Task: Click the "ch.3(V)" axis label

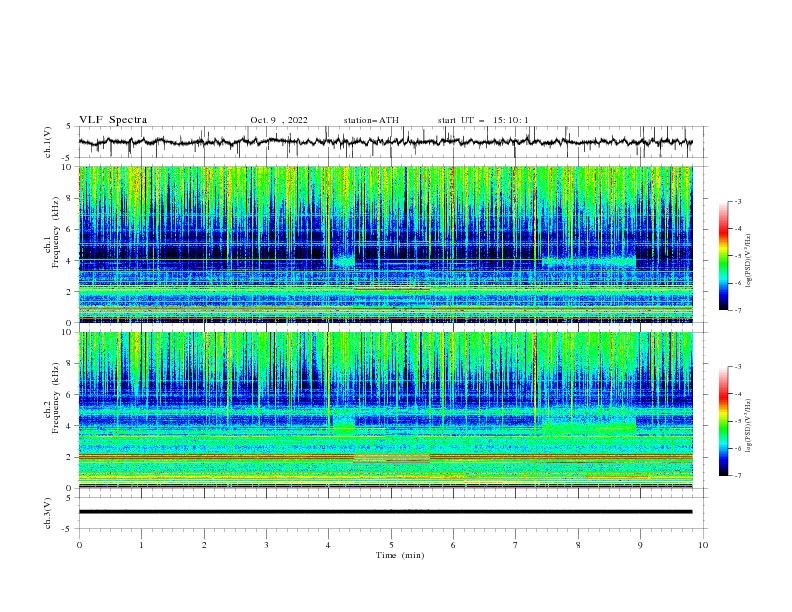Action: pyautogui.click(x=48, y=513)
